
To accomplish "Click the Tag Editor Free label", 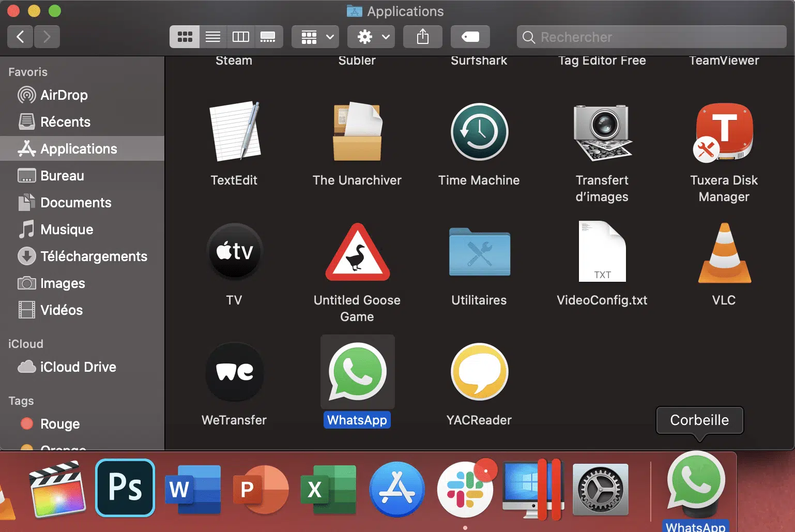I will [602, 60].
